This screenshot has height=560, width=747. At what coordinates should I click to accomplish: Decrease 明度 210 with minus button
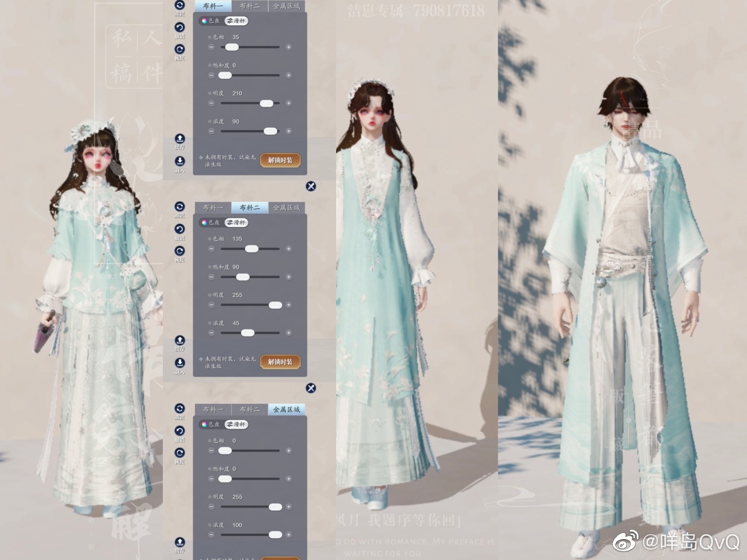pyautogui.click(x=211, y=103)
